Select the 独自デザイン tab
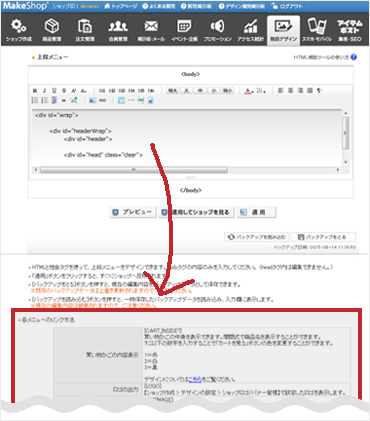 tap(283, 31)
